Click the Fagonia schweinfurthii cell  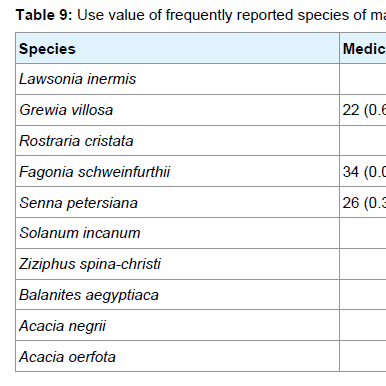click(177, 172)
